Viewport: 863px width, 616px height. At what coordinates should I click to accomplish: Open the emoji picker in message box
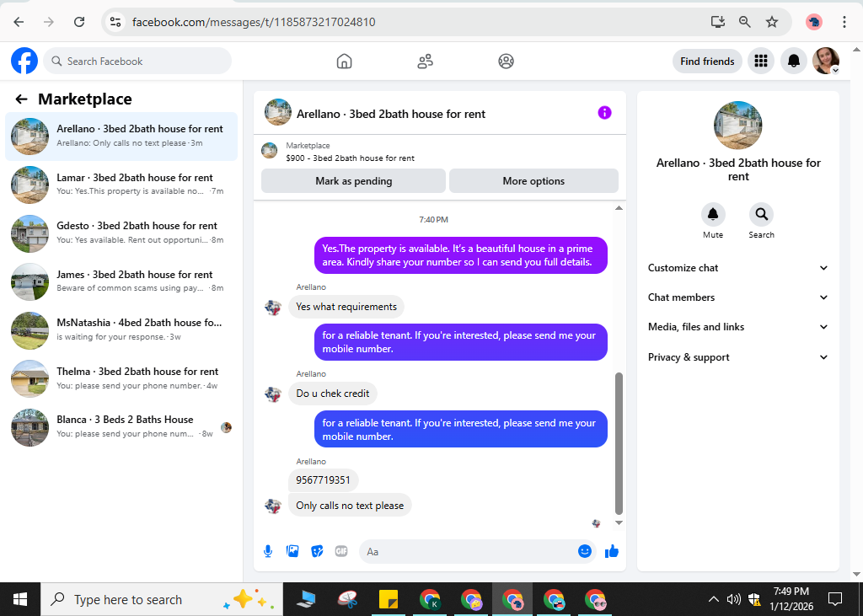[585, 551]
